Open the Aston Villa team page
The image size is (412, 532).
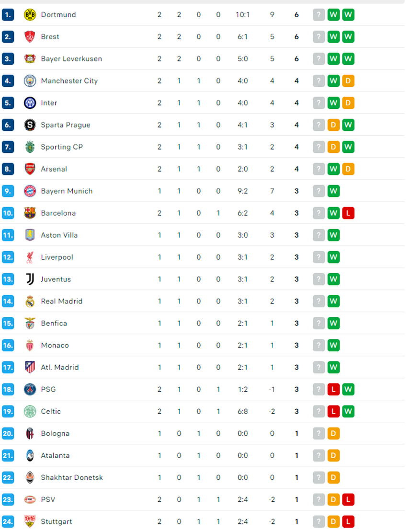pyautogui.click(x=59, y=235)
